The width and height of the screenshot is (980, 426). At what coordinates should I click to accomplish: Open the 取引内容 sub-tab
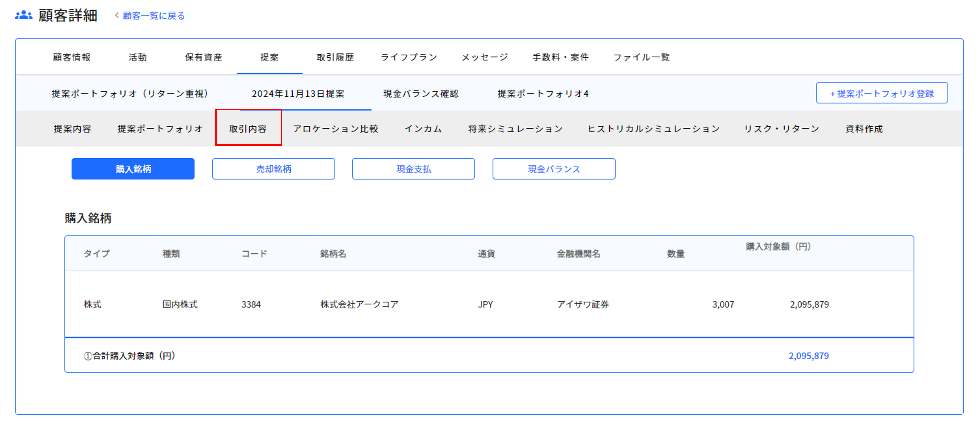[248, 129]
